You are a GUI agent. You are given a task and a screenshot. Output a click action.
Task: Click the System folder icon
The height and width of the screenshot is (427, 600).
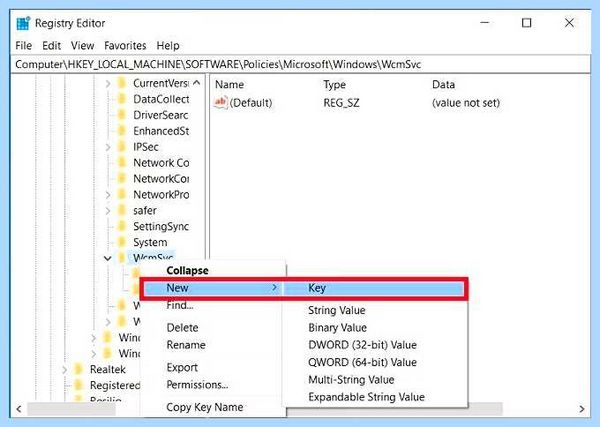click(x=122, y=243)
